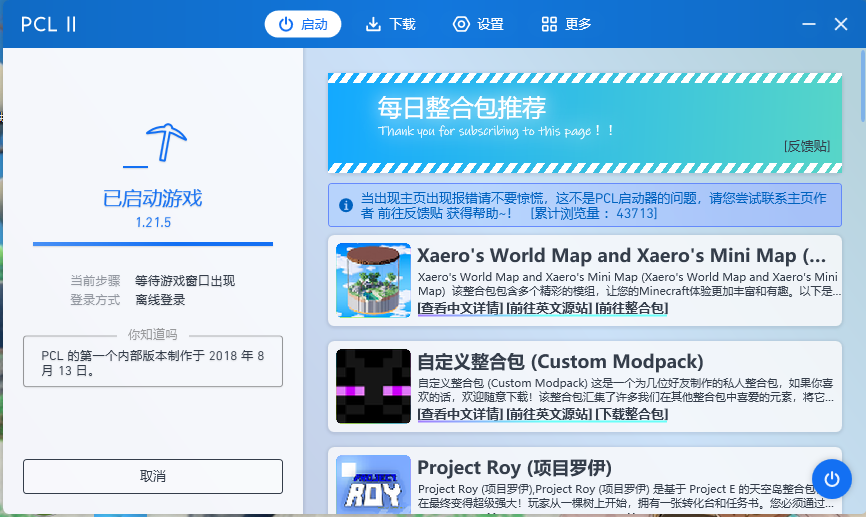Click the 你知道吗 tip box
The image size is (866, 517).
[153, 361]
